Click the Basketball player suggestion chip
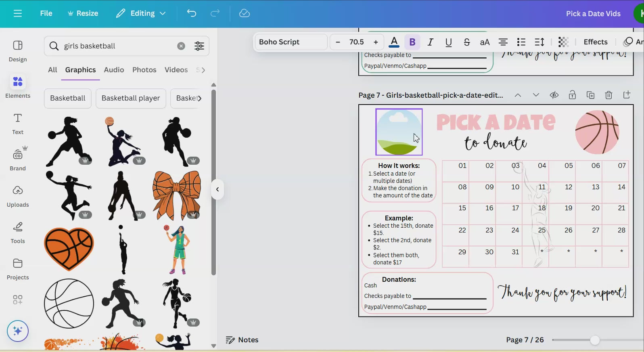Viewport: 644px width, 352px height. pos(131,98)
